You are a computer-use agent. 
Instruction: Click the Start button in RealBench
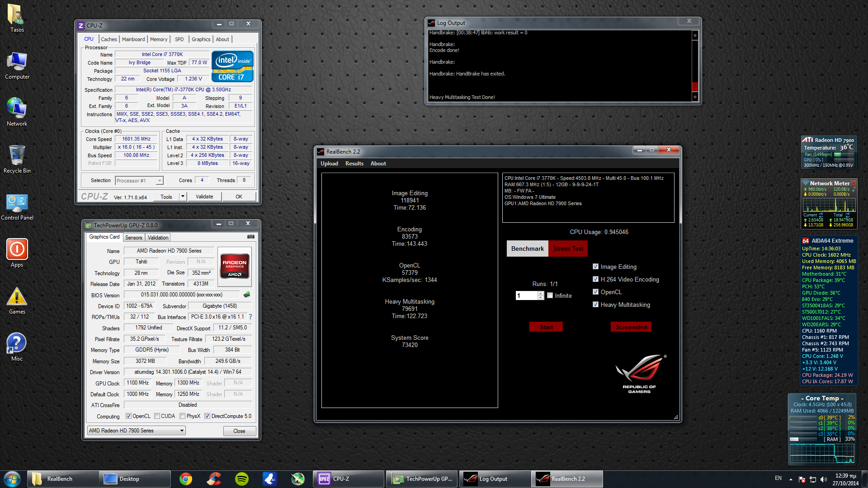pos(546,327)
